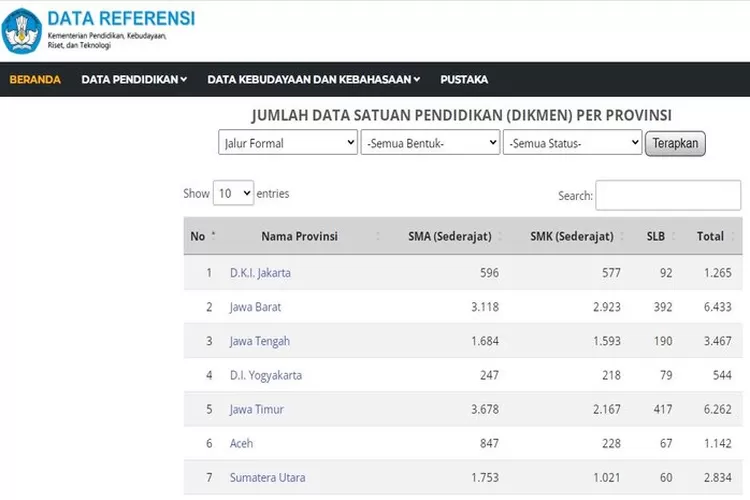This screenshot has width=750, height=500.
Task: Select Jakarta SMA value 596
Action: (x=489, y=273)
